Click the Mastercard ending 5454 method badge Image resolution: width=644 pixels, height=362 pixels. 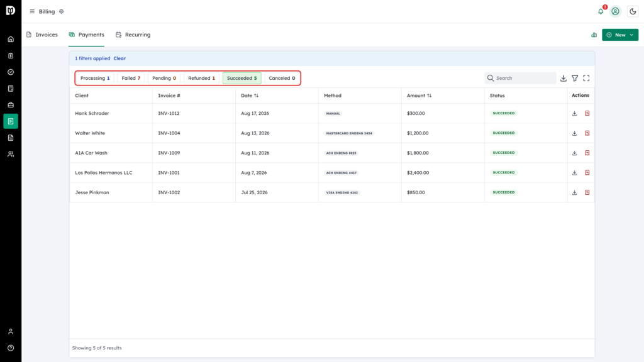pos(349,133)
